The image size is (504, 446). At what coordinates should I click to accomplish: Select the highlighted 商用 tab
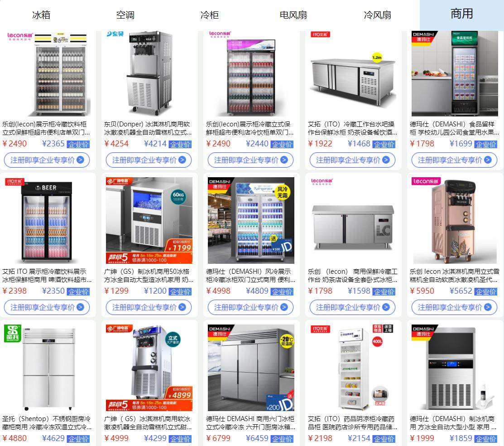click(x=461, y=14)
